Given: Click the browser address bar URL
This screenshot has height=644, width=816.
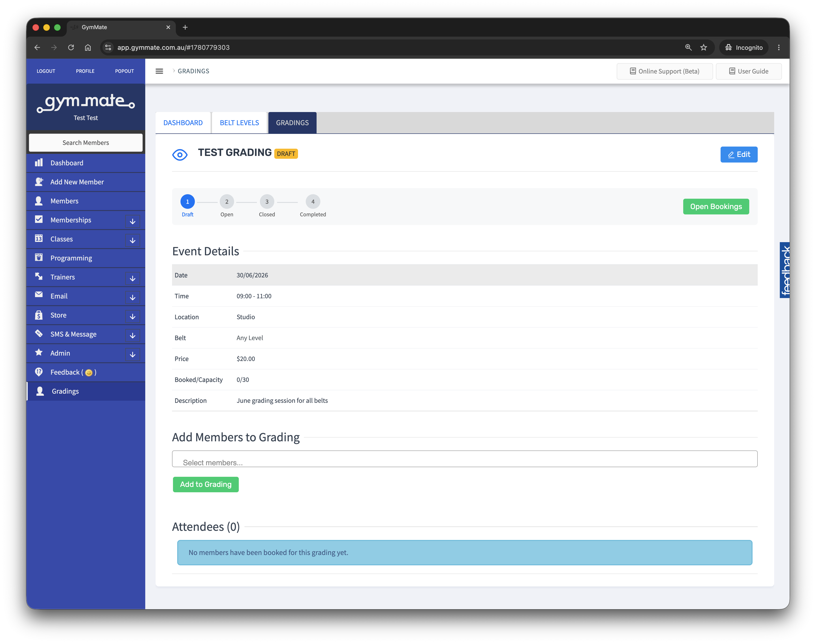Looking at the screenshot, I should coord(173,47).
